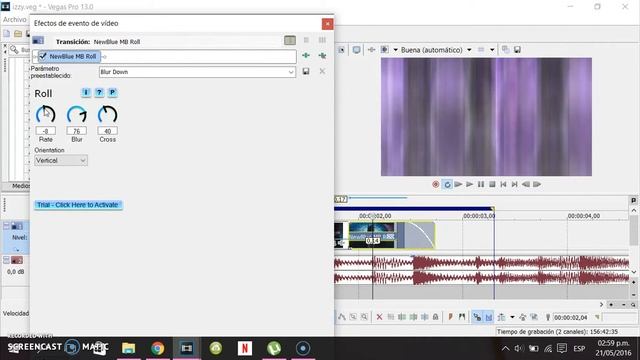Open the Orientation dropdown set to Vertical
This screenshot has width=640, height=360.
click(x=61, y=160)
